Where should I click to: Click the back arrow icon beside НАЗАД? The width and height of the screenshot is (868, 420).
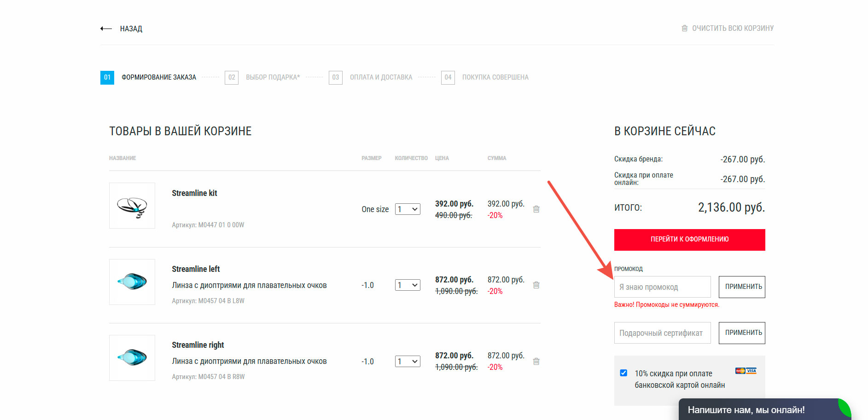click(106, 29)
